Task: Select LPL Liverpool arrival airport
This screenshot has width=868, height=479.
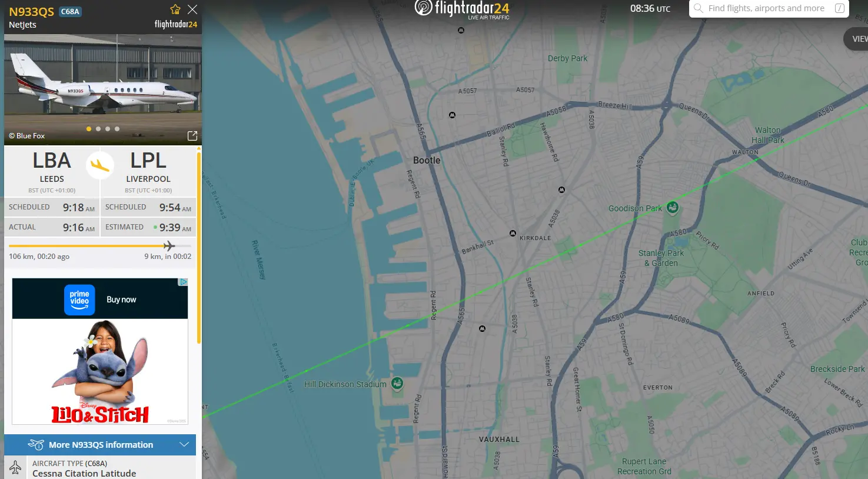Action: click(148, 168)
